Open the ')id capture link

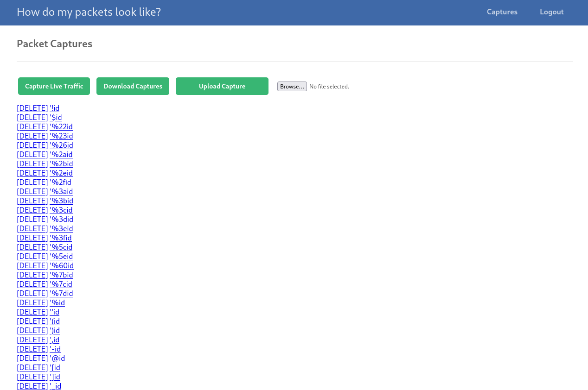click(x=55, y=330)
